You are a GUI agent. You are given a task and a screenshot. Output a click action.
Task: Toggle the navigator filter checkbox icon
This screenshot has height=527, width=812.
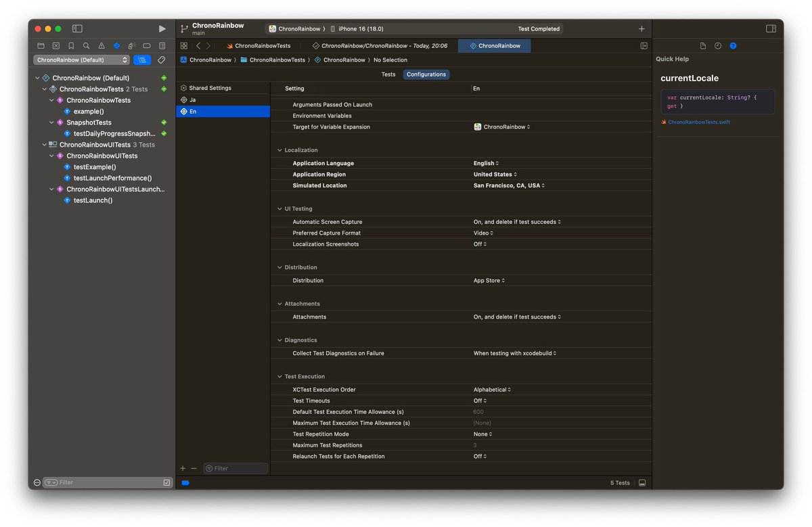tap(166, 482)
